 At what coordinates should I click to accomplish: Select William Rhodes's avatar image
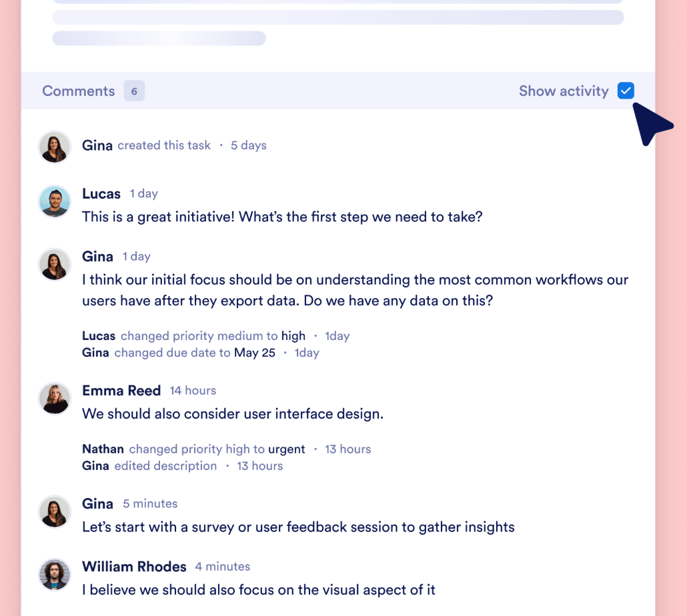54,574
